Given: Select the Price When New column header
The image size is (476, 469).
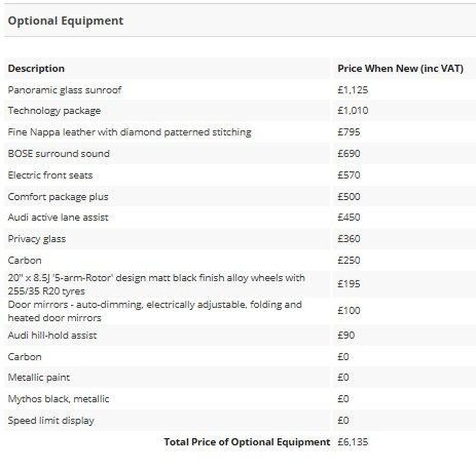Looking at the screenshot, I should 400,69.
